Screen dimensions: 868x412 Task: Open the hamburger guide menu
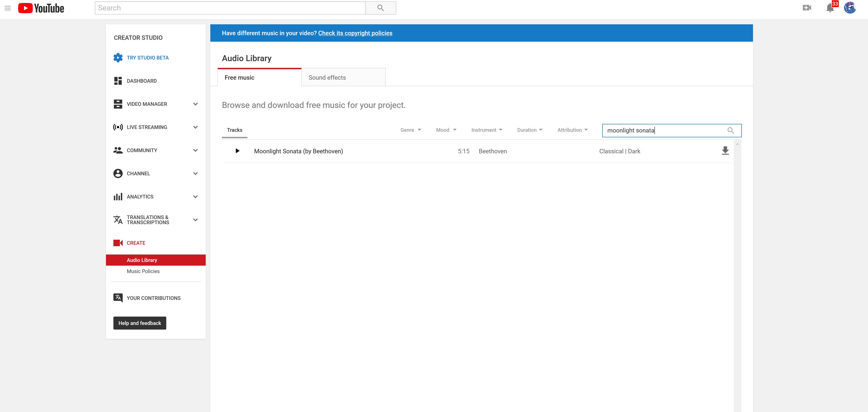(x=8, y=8)
